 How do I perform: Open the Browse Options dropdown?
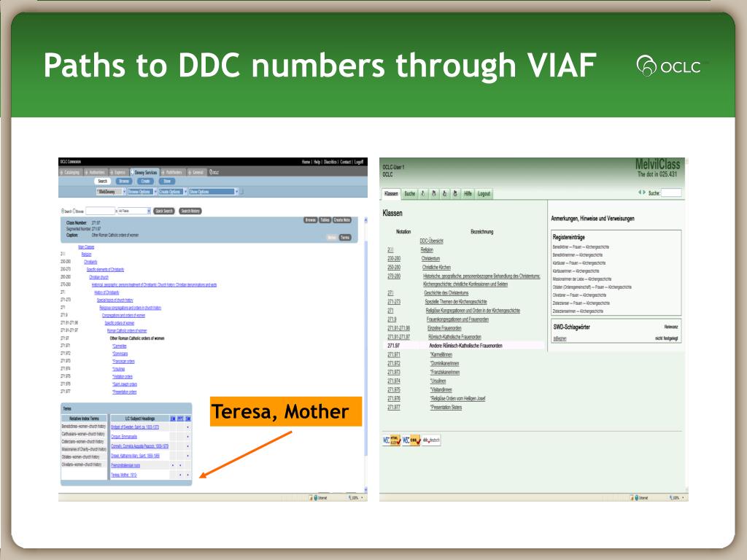click(x=142, y=192)
